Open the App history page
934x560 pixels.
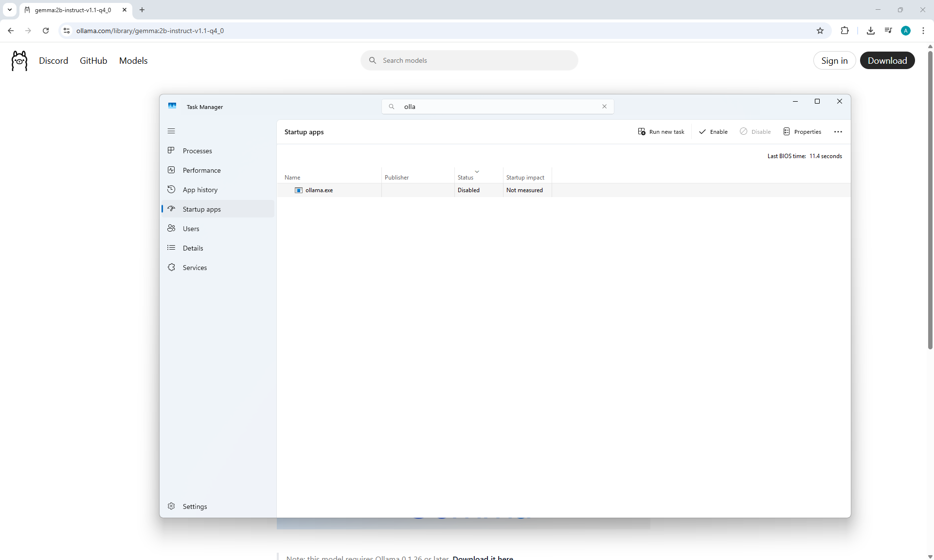(200, 190)
